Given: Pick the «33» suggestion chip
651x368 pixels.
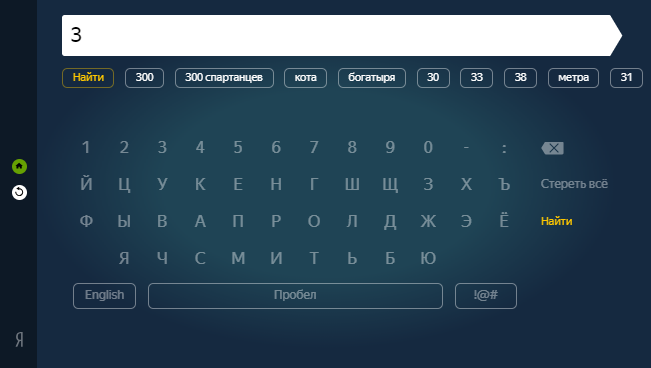Looking at the screenshot, I should point(476,78).
